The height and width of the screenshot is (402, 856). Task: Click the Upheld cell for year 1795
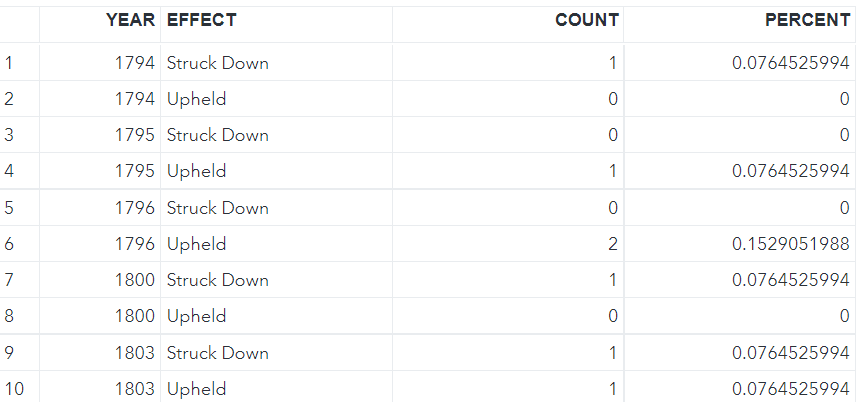coord(196,171)
